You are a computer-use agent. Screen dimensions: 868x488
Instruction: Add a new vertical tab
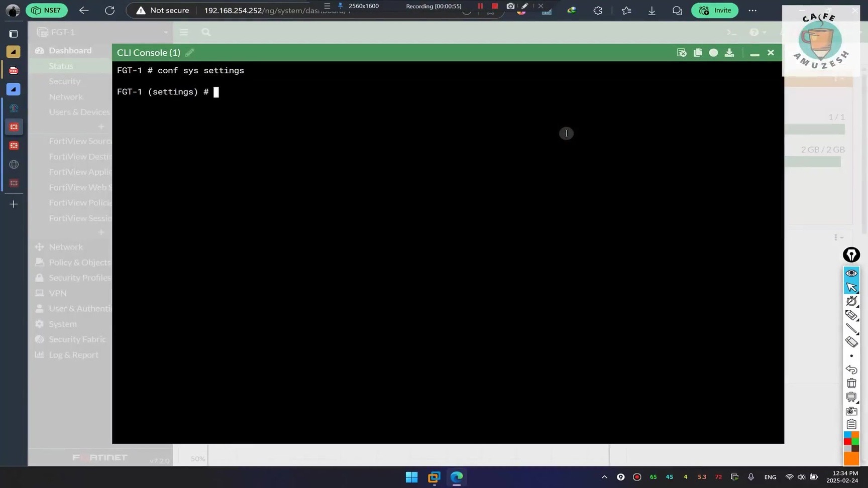[x=14, y=204]
